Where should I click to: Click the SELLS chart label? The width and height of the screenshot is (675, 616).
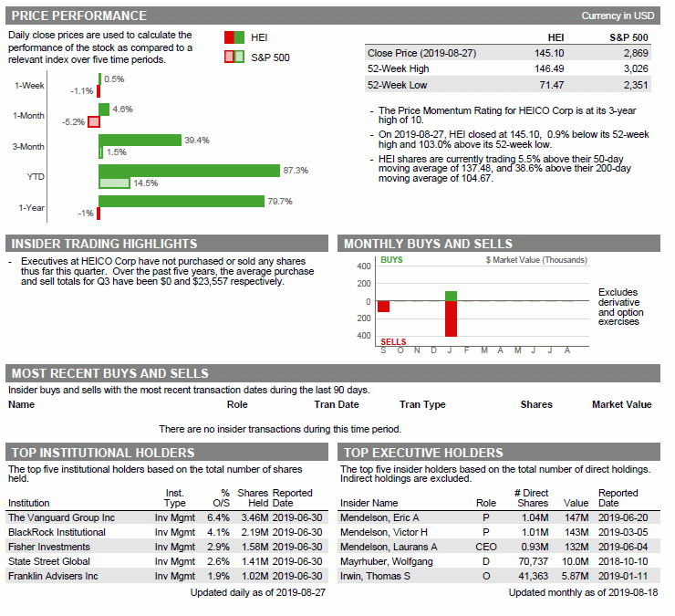[393, 342]
